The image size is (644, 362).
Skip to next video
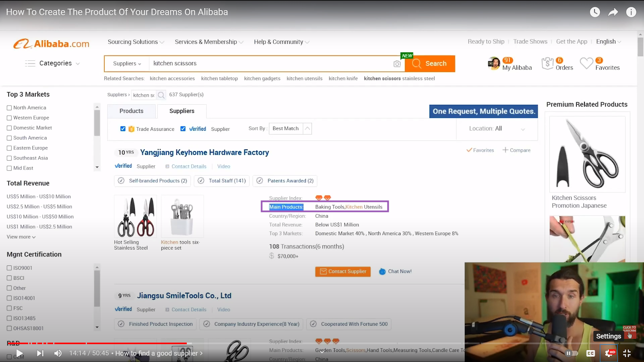(40, 353)
